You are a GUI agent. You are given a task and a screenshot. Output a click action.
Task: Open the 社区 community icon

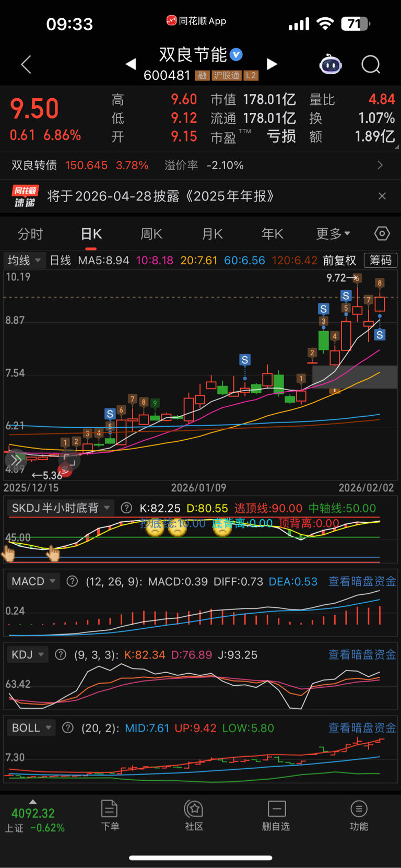(194, 815)
